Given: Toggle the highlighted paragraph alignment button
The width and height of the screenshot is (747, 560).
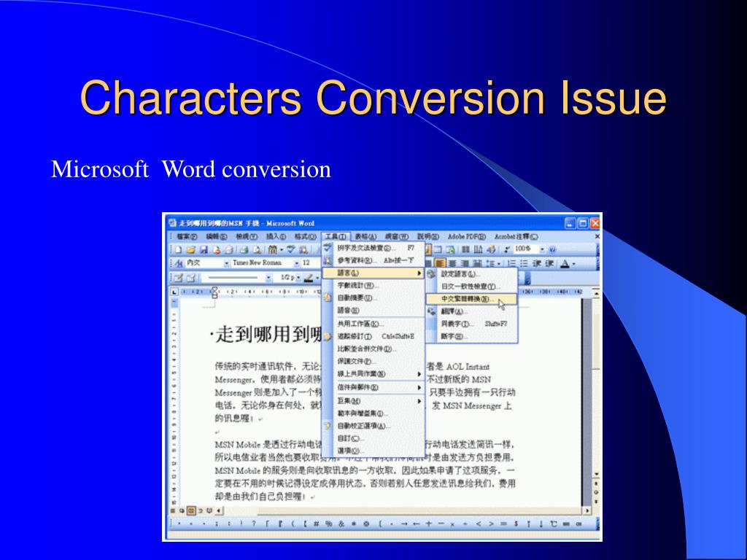Looking at the screenshot, I should point(440,263).
